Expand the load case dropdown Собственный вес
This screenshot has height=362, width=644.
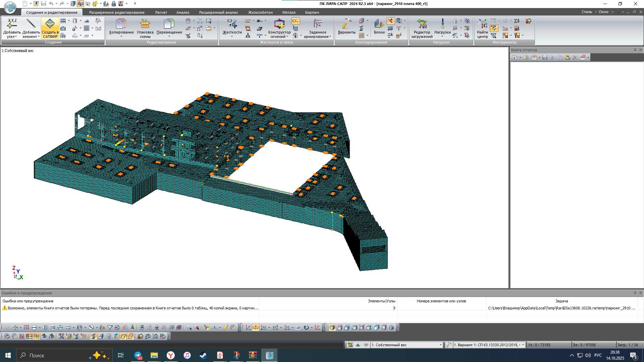(x=440, y=345)
